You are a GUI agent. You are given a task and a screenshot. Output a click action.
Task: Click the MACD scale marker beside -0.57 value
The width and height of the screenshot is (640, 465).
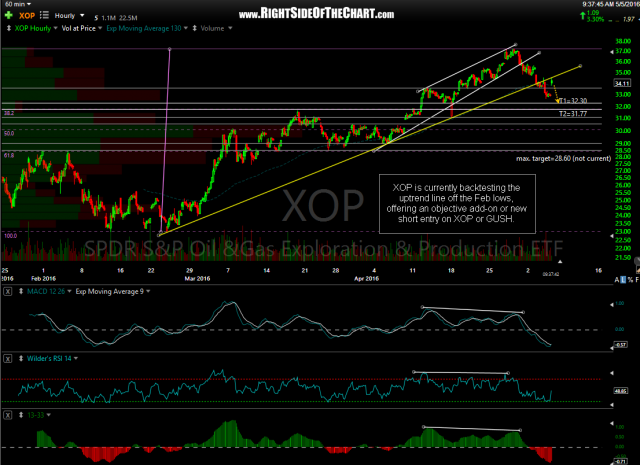pyautogui.click(x=611, y=348)
